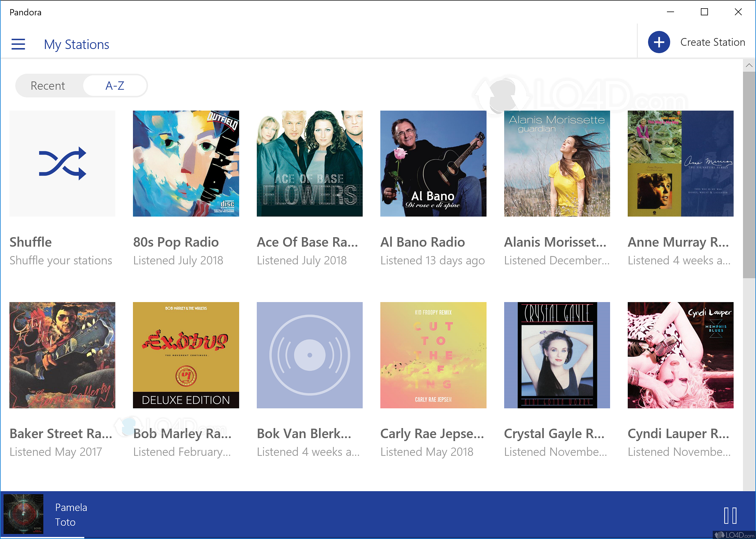Click 'Shuffle your stations' subtitle
Screen dimensions: 756x539
click(x=61, y=260)
